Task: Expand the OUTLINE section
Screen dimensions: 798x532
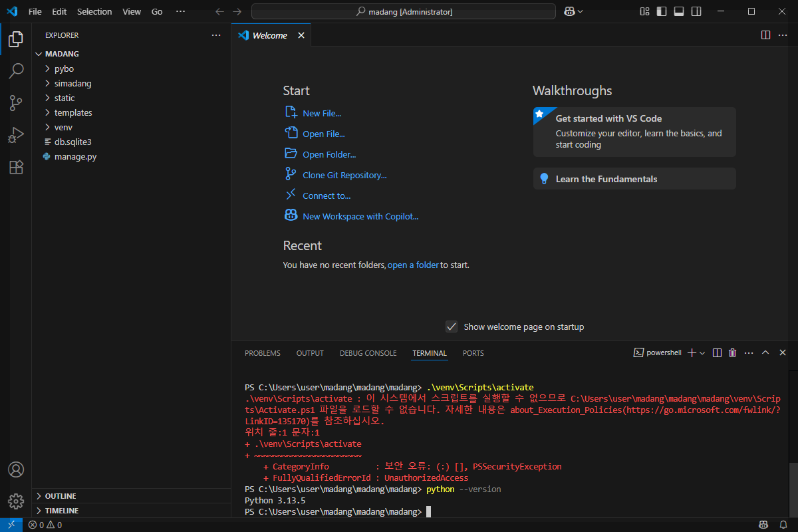Action: click(x=130, y=496)
